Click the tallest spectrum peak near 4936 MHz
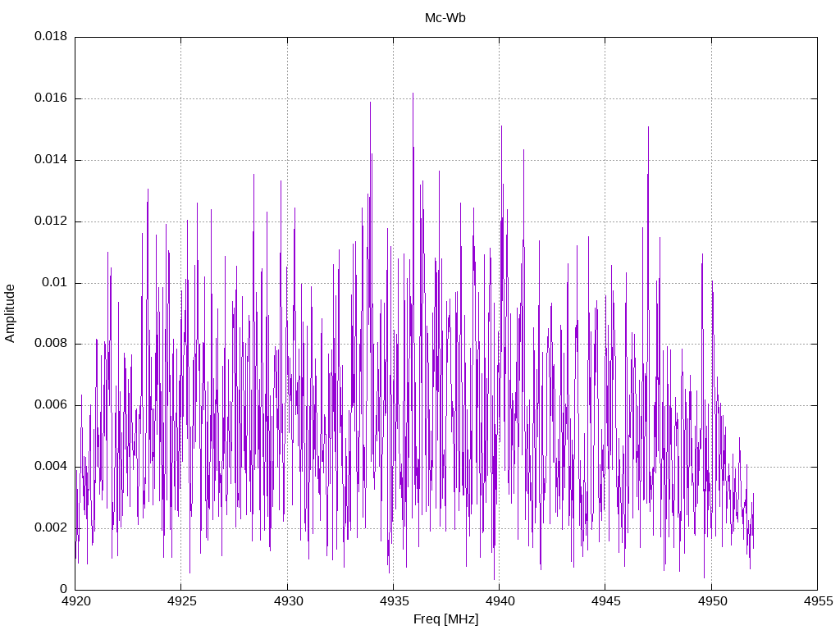 413,94
